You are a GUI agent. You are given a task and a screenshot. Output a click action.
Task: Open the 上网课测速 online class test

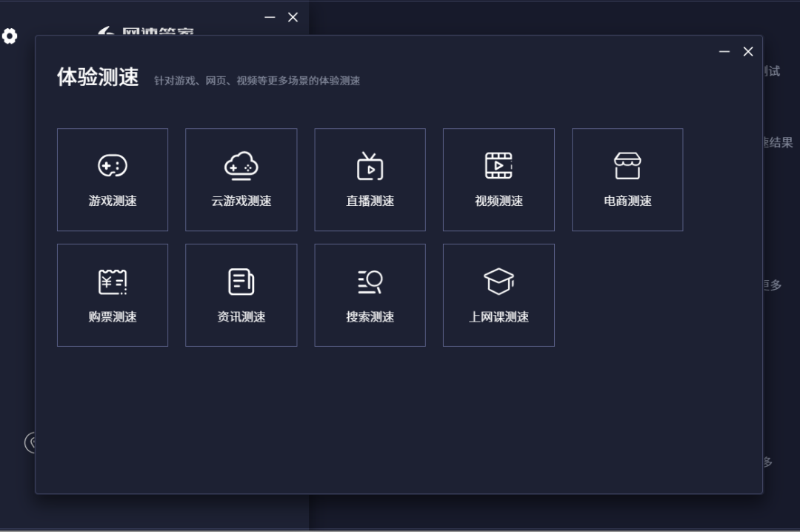click(x=499, y=295)
